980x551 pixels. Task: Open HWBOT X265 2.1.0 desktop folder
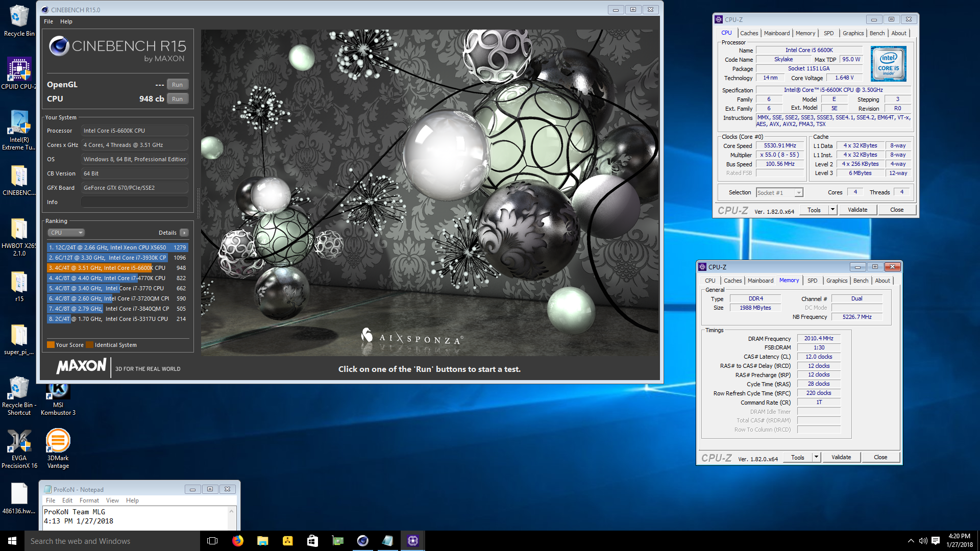[19, 237]
